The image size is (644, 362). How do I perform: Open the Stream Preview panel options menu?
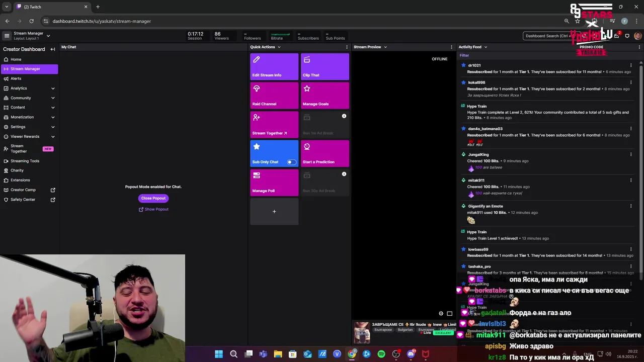[451, 47]
